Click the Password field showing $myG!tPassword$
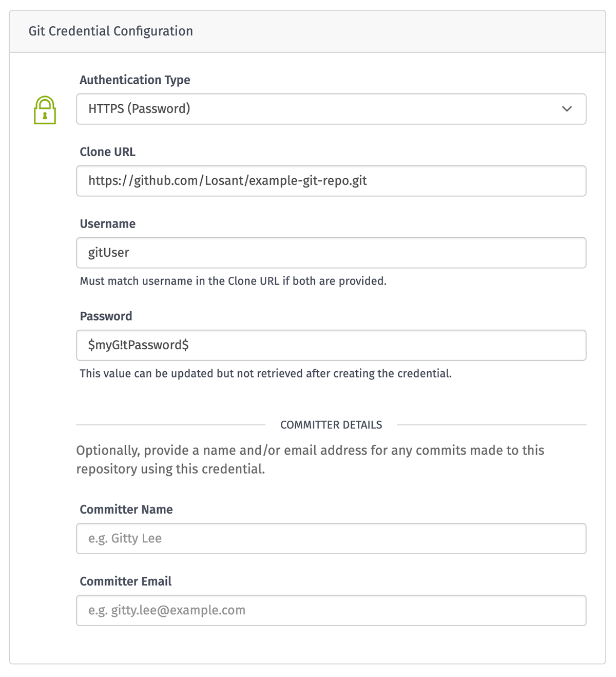Image resolution: width=616 pixels, height=677 pixels. [x=331, y=345]
